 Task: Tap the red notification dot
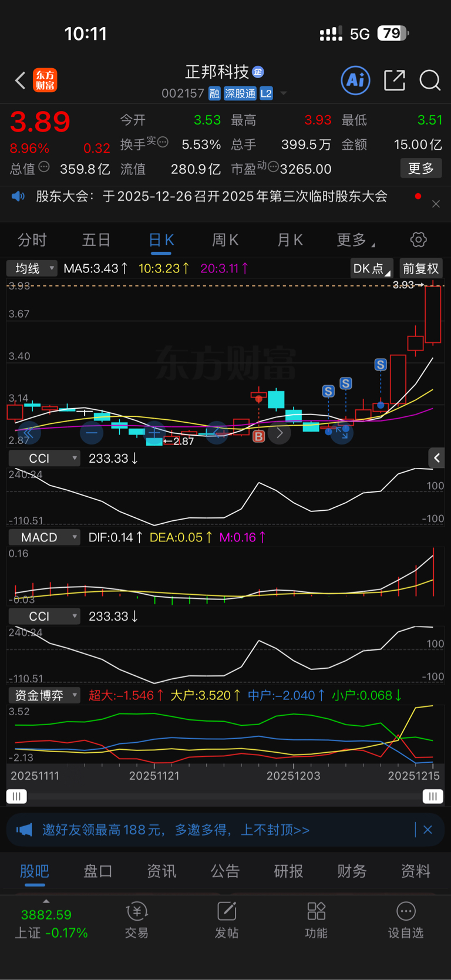point(418,196)
